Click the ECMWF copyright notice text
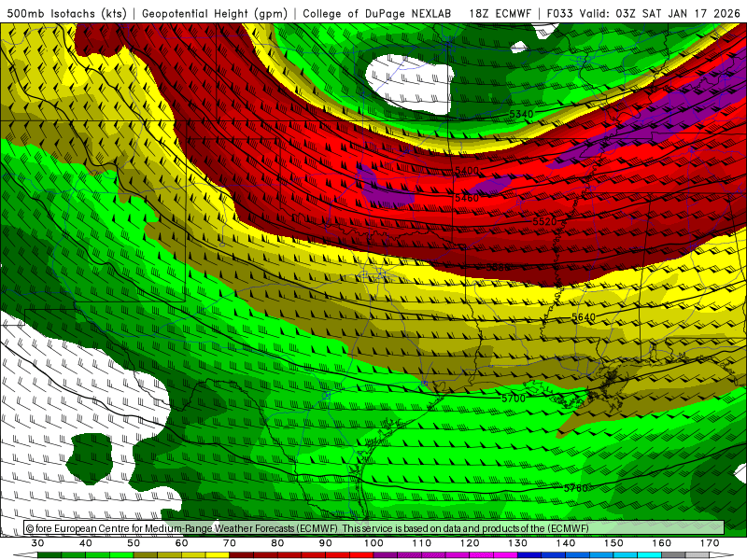The height and width of the screenshot is (560, 747). click(x=307, y=528)
